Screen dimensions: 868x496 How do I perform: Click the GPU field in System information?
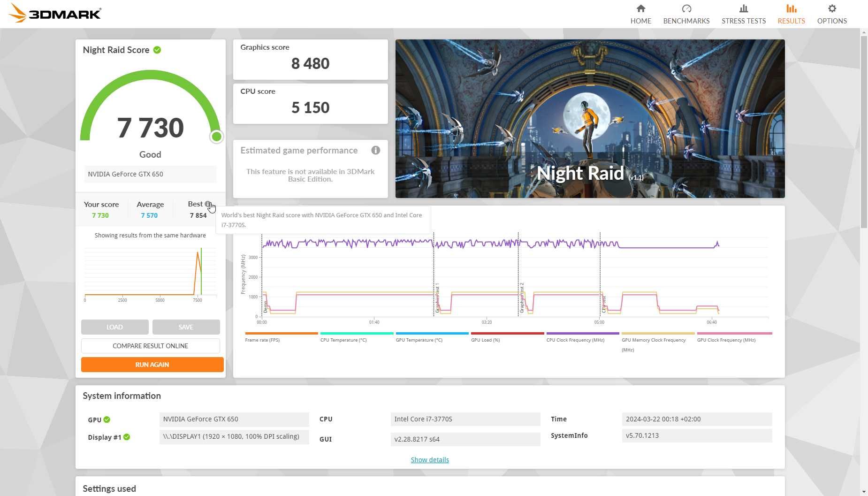point(234,419)
